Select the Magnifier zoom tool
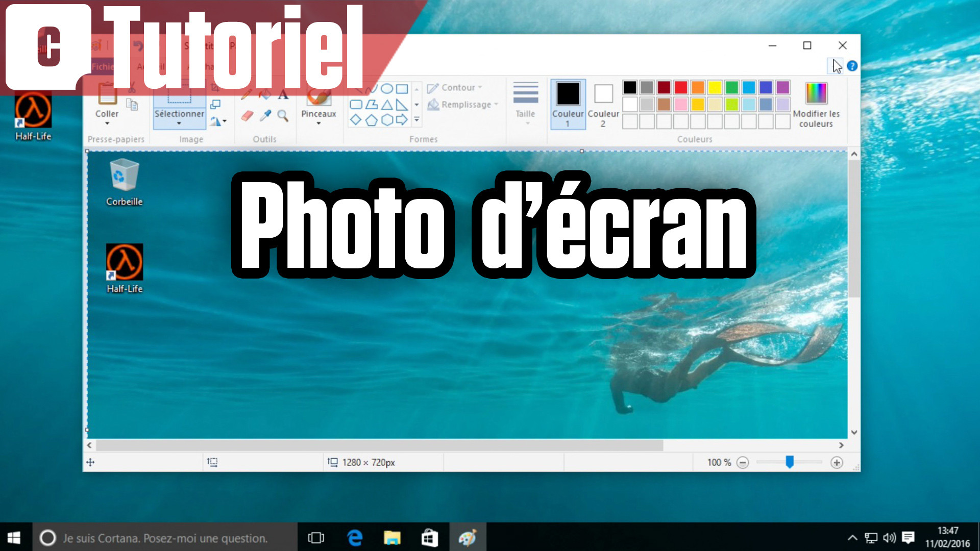Image resolution: width=980 pixels, height=551 pixels. [283, 116]
